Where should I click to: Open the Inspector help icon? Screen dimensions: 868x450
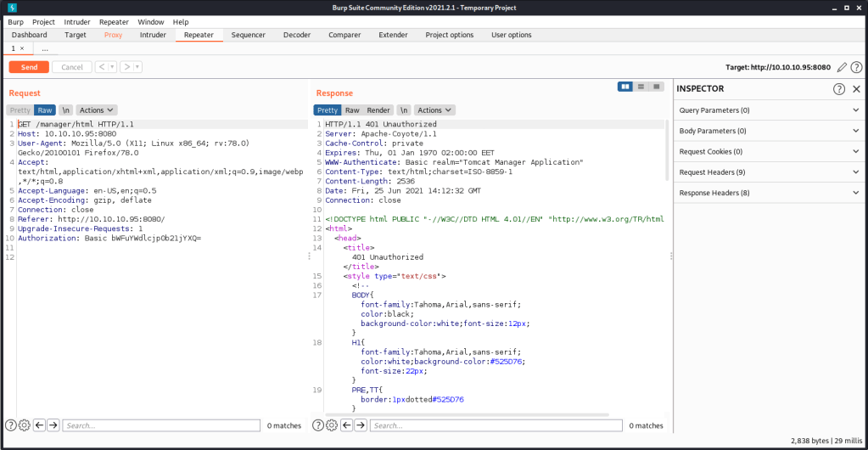point(839,89)
